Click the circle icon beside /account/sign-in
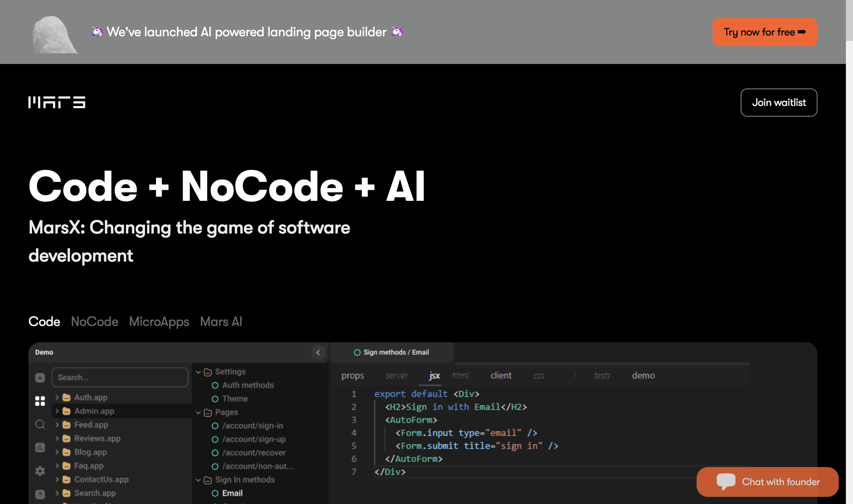This screenshot has width=853, height=504. (215, 426)
